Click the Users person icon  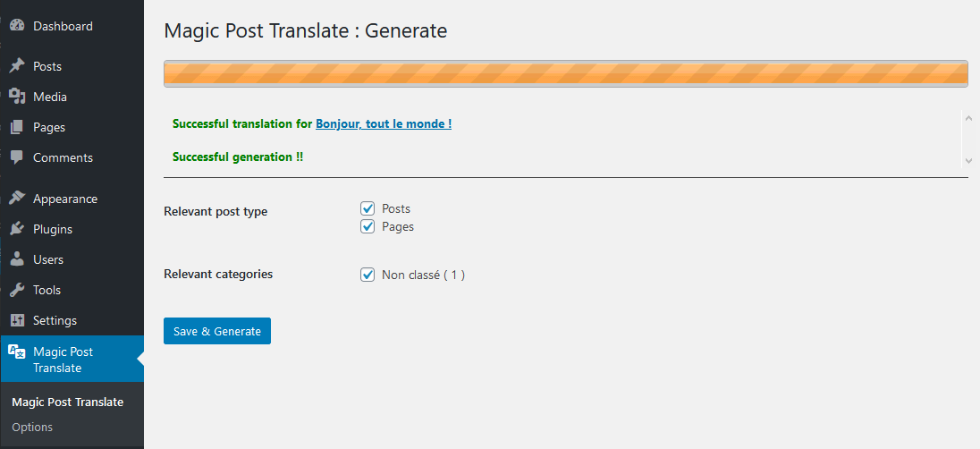17,258
